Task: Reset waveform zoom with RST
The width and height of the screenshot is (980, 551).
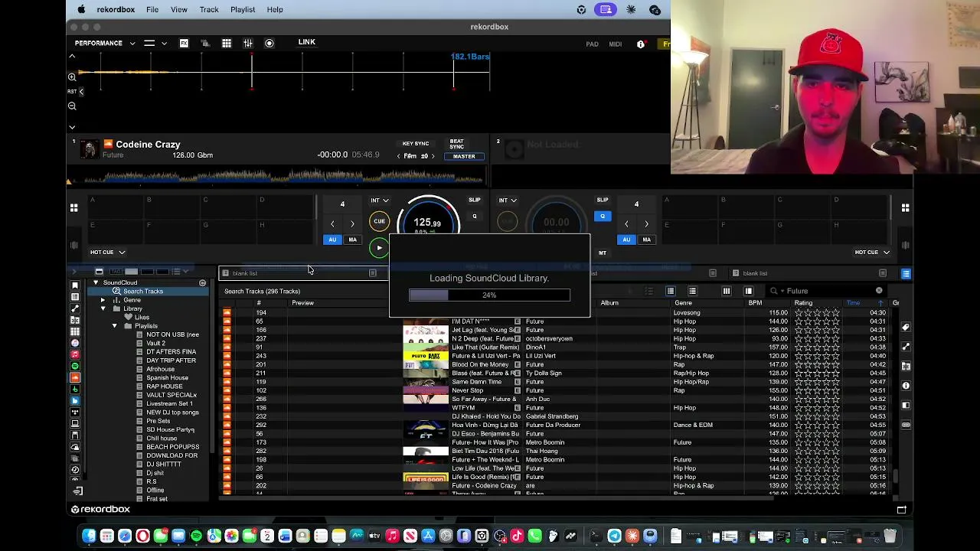Action: (72, 92)
